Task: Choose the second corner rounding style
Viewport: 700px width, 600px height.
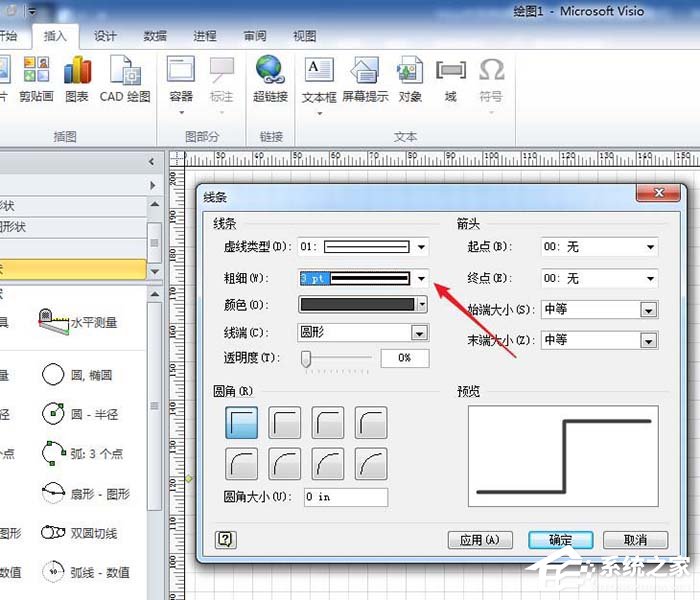Action: point(285,422)
